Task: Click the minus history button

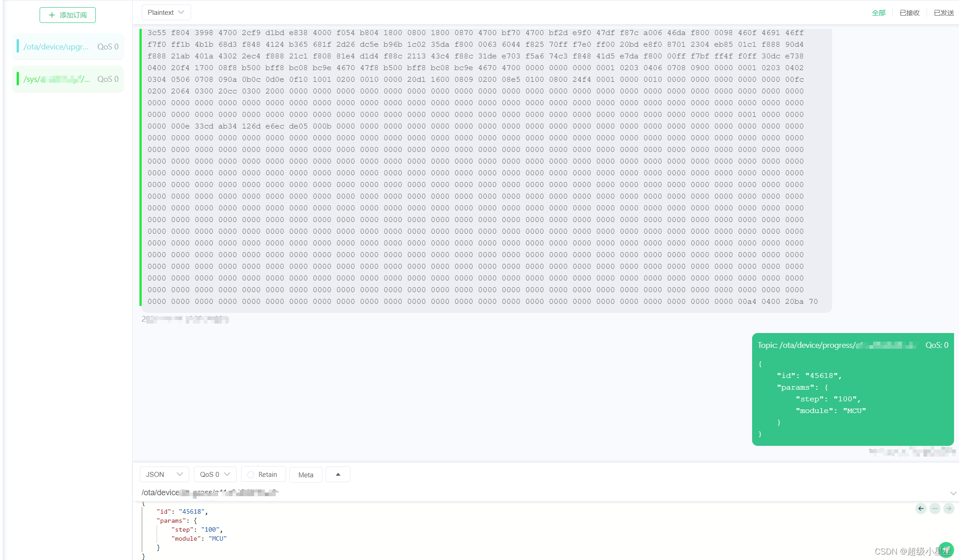Action: coord(935,508)
